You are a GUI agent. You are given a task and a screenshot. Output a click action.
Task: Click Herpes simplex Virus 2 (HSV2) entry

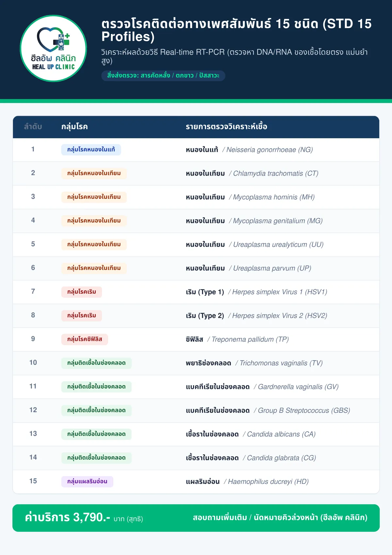(278, 316)
